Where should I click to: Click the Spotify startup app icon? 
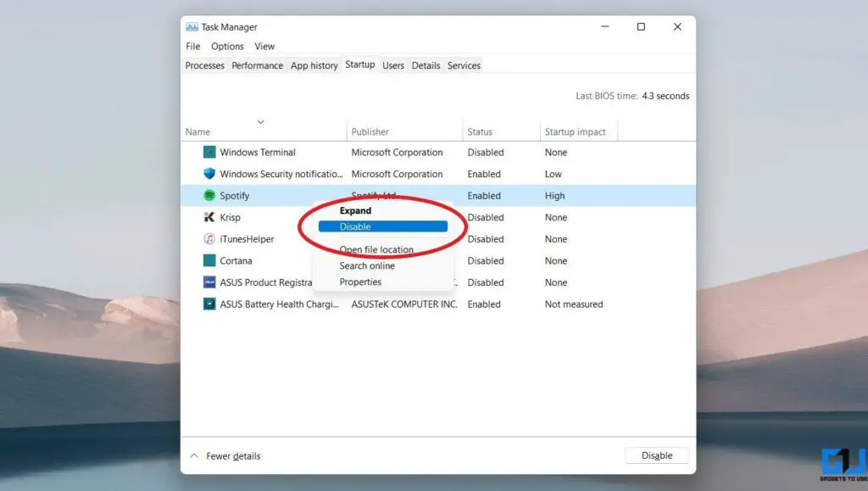(x=209, y=195)
